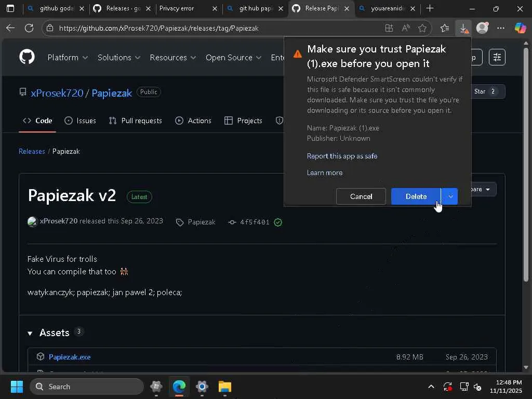The image size is (532, 399).
Task: Expand Resources navigation dropdown
Action: pyautogui.click(x=172, y=57)
